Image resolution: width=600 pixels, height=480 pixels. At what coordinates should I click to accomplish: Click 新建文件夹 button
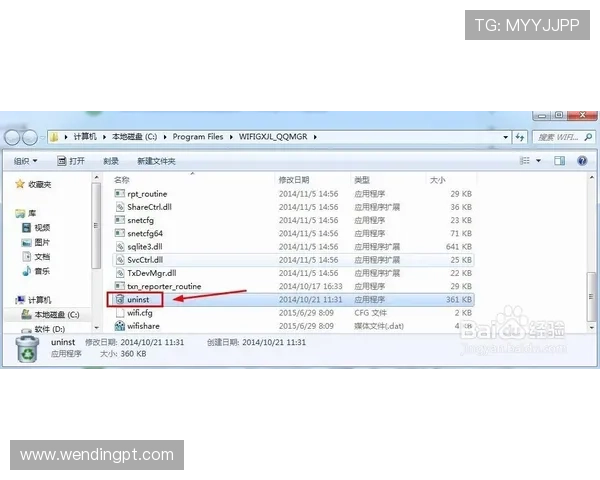point(156,161)
